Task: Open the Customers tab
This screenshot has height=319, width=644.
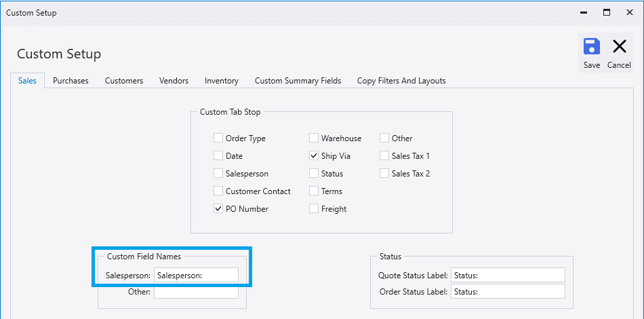Action: tap(124, 81)
